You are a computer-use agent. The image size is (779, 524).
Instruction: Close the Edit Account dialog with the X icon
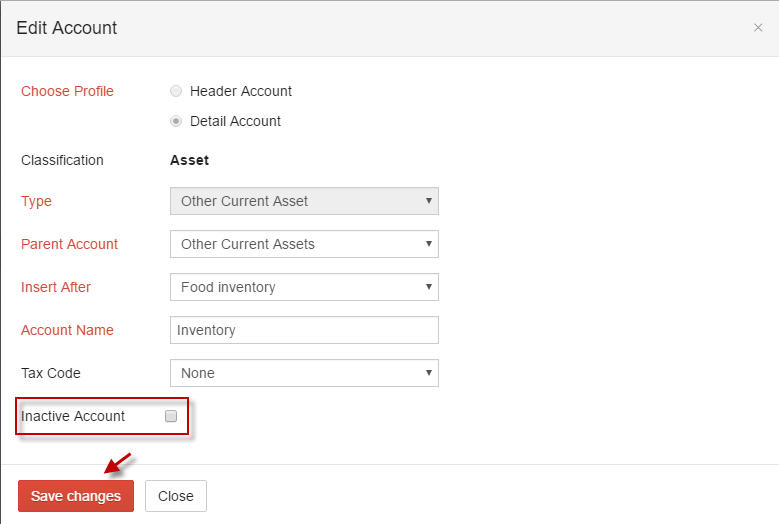click(x=758, y=28)
